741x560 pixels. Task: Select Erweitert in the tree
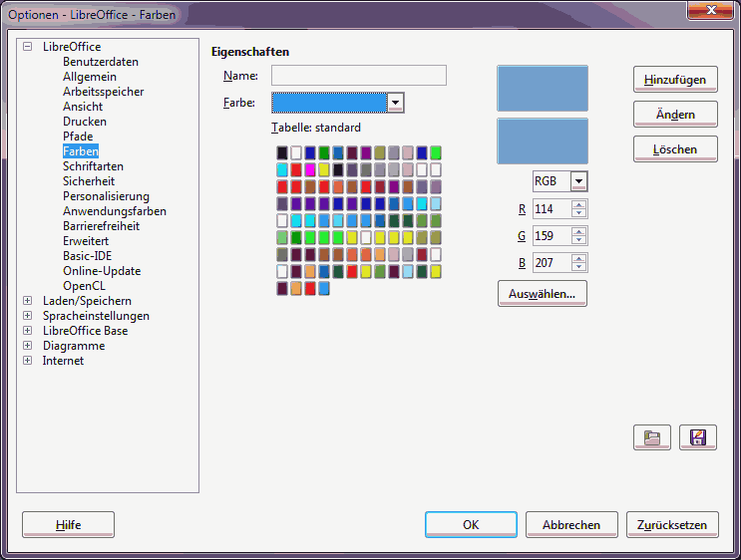click(86, 241)
